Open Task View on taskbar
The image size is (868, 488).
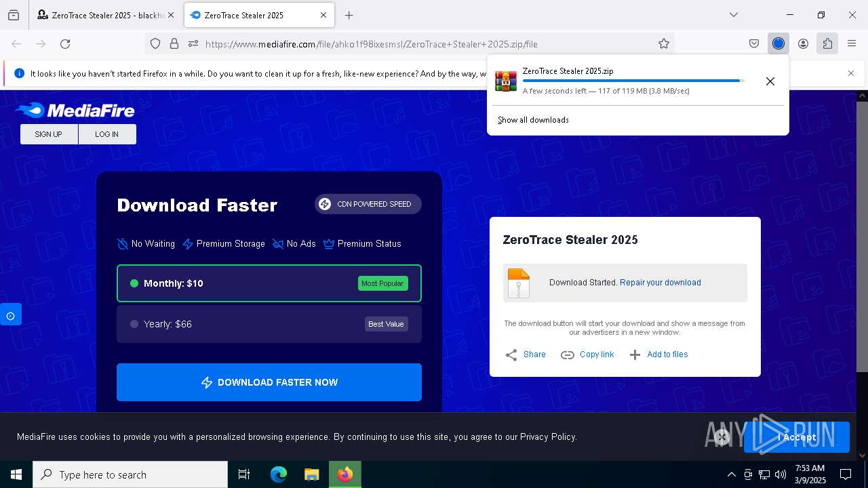[244, 474]
